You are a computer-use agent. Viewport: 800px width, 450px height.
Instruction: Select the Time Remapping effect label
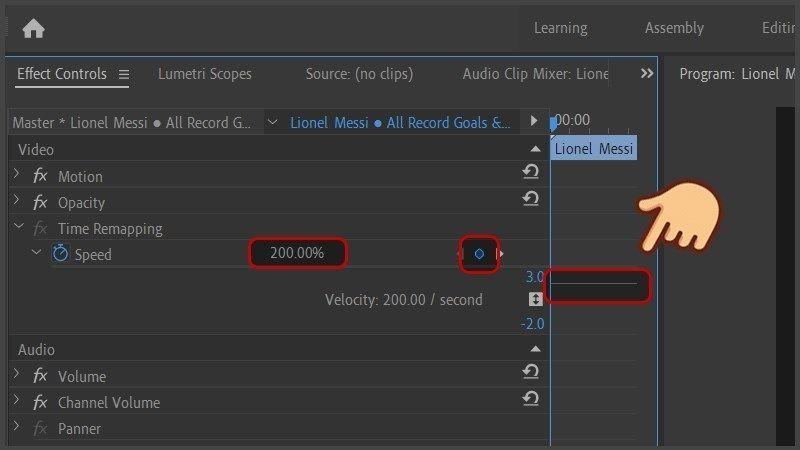110,229
